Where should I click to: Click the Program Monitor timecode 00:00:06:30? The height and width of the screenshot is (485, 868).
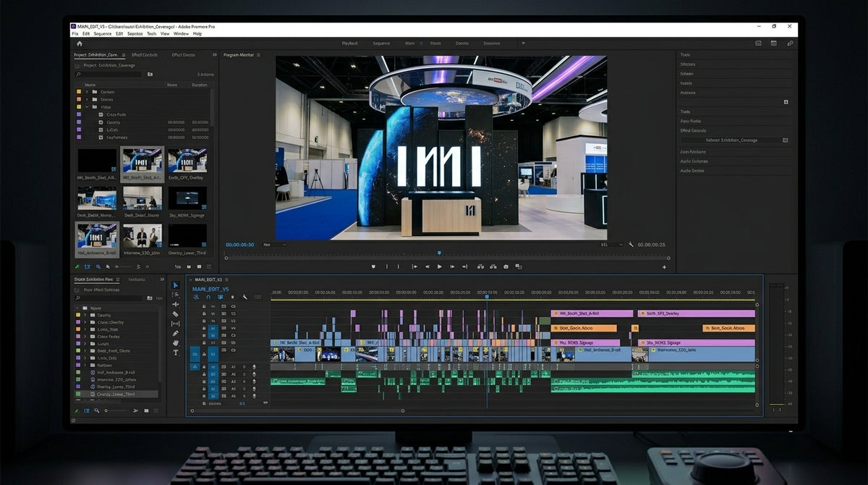pyautogui.click(x=240, y=245)
